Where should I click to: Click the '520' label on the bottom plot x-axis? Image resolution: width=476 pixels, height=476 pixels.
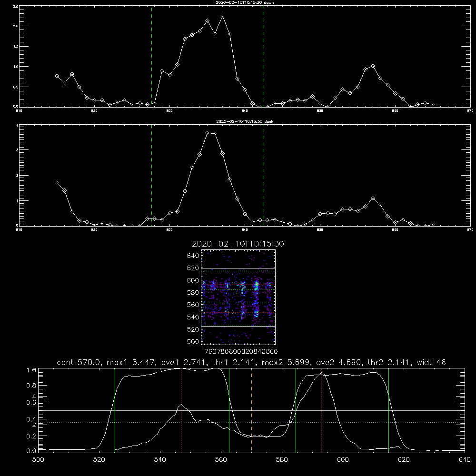(x=99, y=460)
